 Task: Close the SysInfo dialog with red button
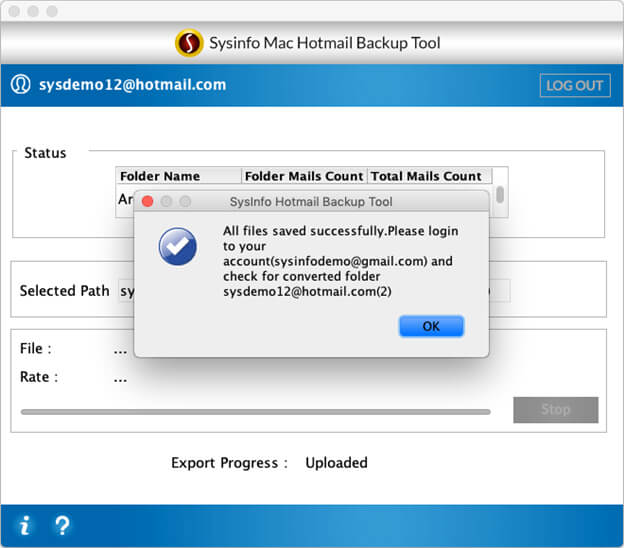[x=148, y=201]
